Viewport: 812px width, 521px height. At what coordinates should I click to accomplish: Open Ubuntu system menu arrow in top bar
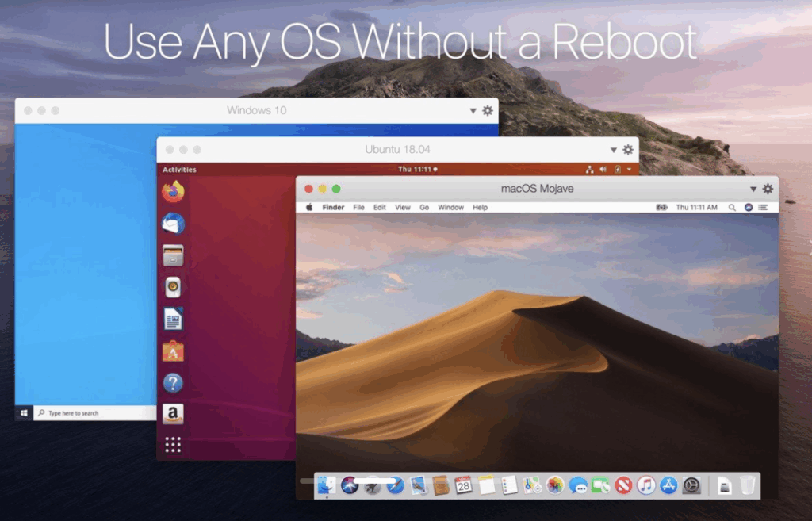(x=629, y=170)
